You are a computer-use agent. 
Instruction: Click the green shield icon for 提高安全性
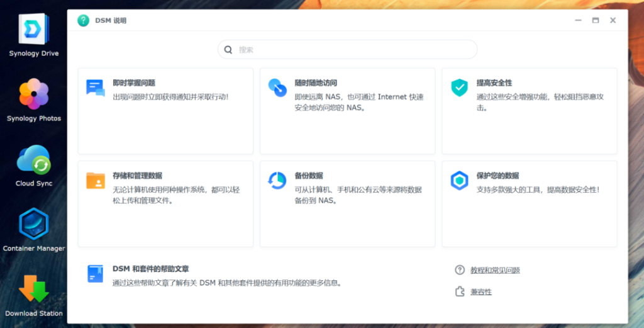459,88
